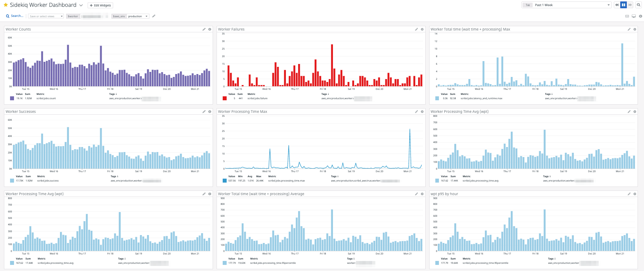
Task: Click the Mon 21 spike in Worker Processing Time Max
Action: tap(410, 148)
